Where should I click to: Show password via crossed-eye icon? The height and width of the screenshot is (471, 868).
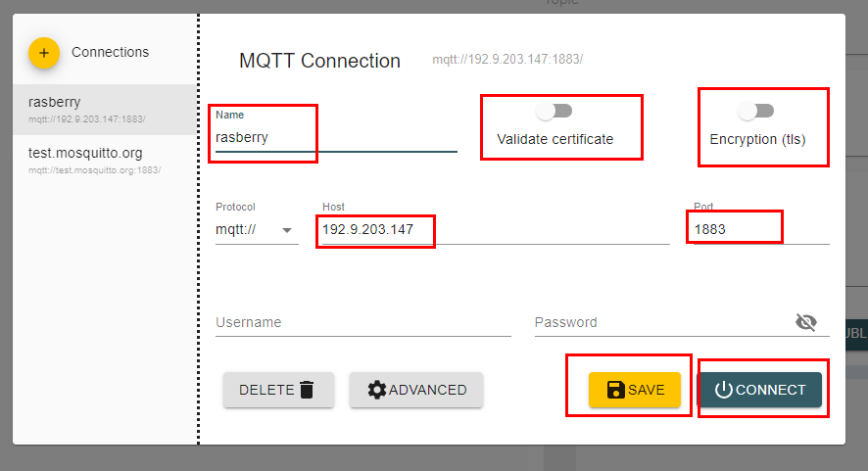pyautogui.click(x=806, y=322)
